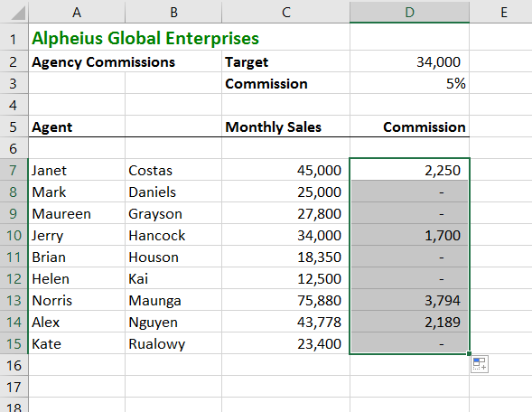This screenshot has height=412, width=532.
Task: Select column C header
Action: (286, 12)
